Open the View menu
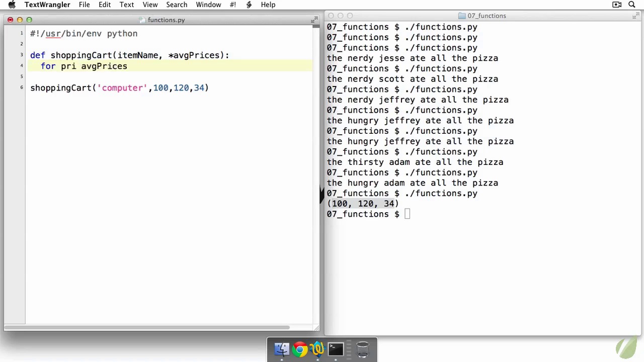This screenshot has height=362, width=644. click(150, 5)
